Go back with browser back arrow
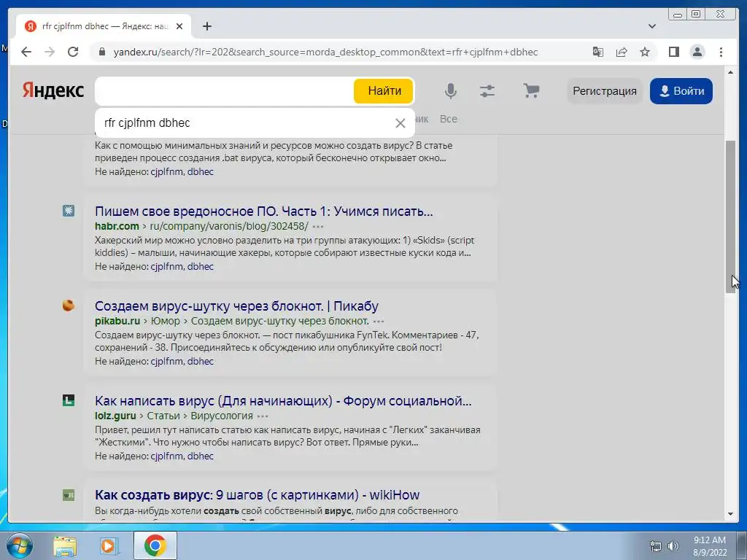Viewport: 747px width, 560px height. (26, 52)
